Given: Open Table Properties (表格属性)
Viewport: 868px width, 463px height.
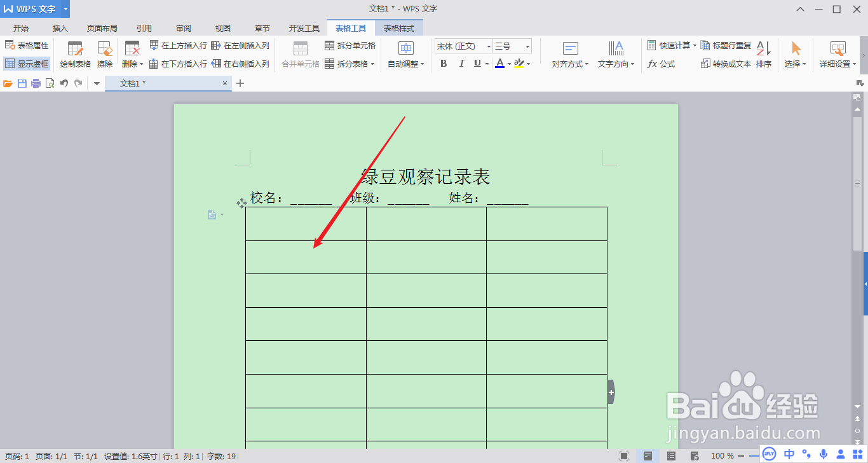Looking at the screenshot, I should click(27, 46).
